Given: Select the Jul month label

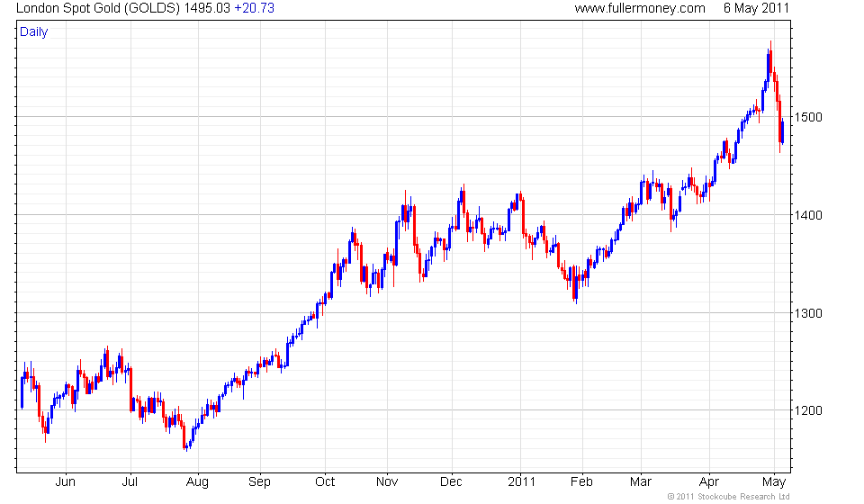Looking at the screenshot, I should (x=130, y=482).
